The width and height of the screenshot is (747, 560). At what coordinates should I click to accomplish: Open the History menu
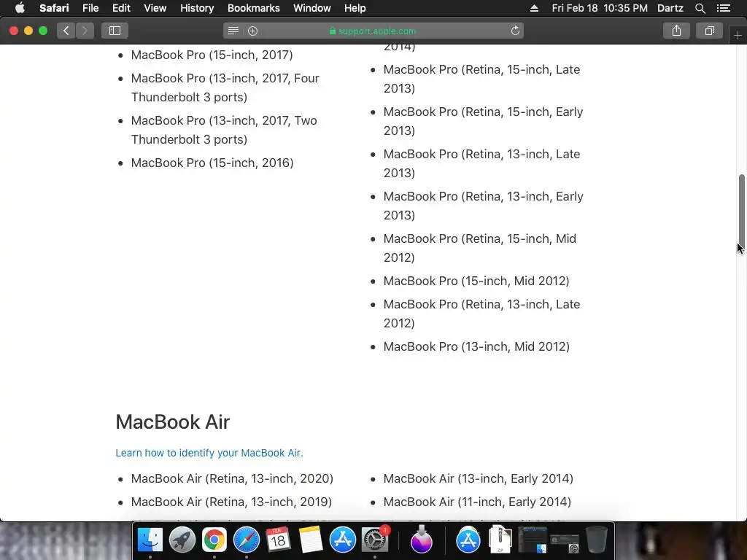click(x=197, y=8)
